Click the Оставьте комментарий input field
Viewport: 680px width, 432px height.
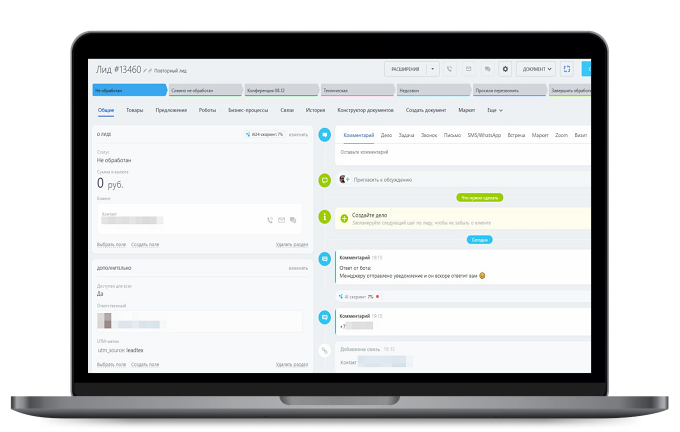[463, 152]
